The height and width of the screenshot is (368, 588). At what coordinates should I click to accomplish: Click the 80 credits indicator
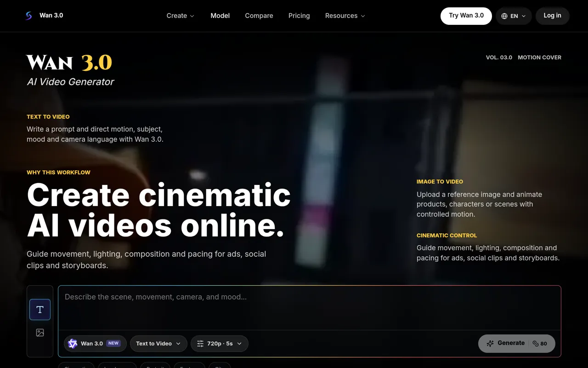[x=540, y=344]
